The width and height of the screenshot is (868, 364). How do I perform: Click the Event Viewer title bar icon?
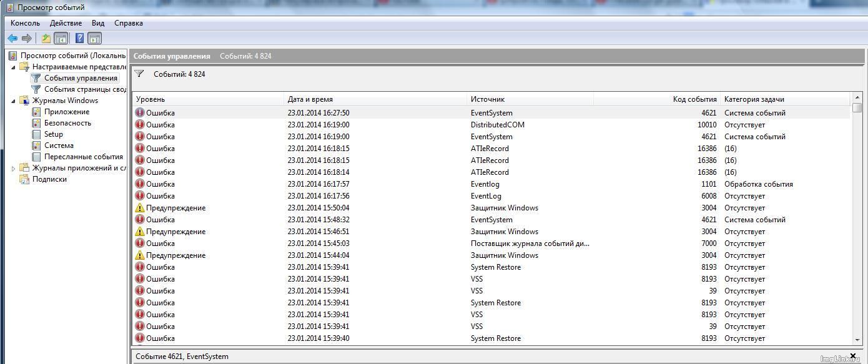10,7
